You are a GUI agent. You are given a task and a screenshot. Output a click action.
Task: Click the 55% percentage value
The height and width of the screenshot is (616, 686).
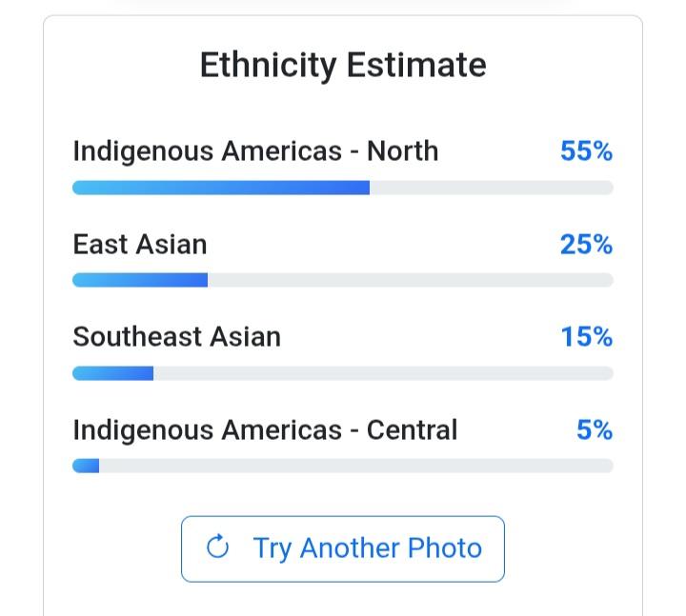coord(586,151)
